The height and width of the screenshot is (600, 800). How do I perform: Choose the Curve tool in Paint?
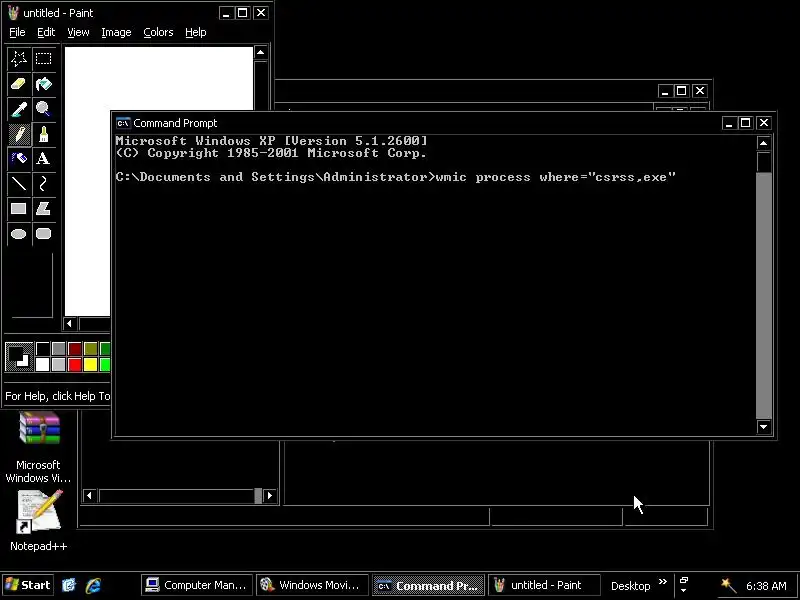click(x=43, y=184)
